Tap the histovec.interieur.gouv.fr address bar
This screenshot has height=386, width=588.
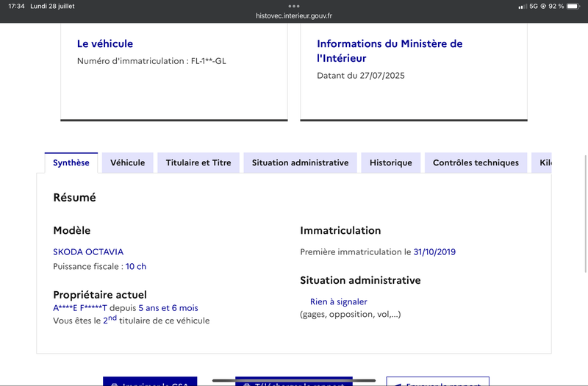[x=293, y=15]
